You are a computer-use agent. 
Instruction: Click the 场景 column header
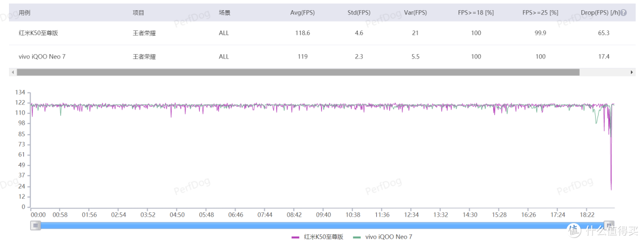[x=225, y=13]
